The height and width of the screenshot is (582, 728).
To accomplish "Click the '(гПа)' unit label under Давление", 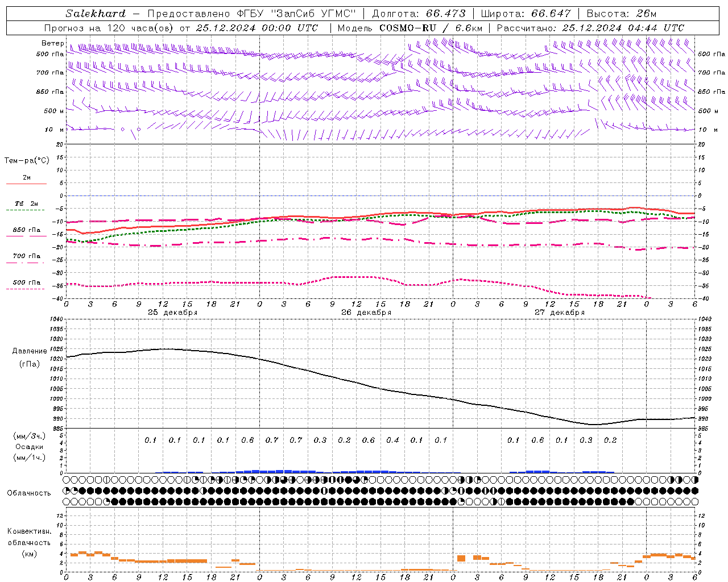I will [x=30, y=364].
